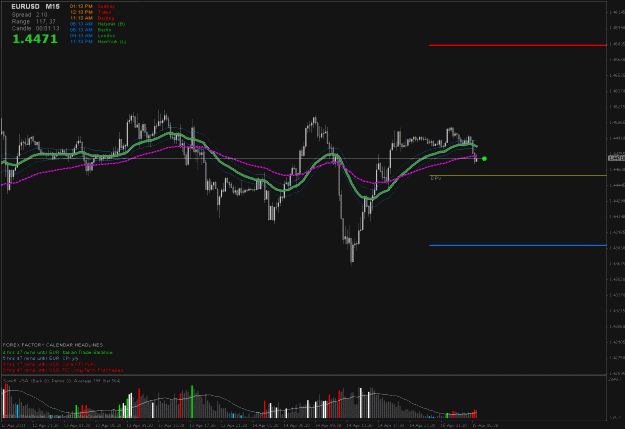Click the volume indicator parameters label
The image size is (625, 429).
[62, 381]
